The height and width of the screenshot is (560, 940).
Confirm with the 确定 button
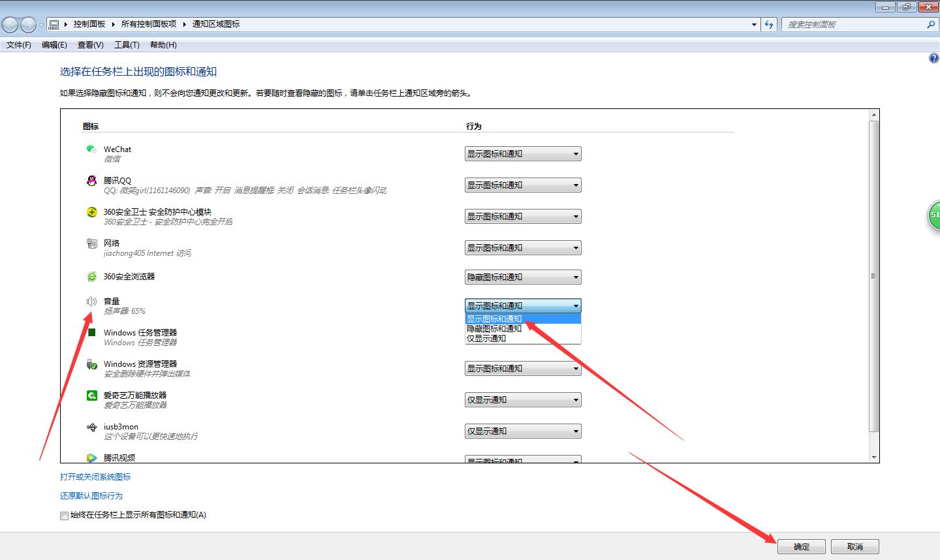coord(801,547)
